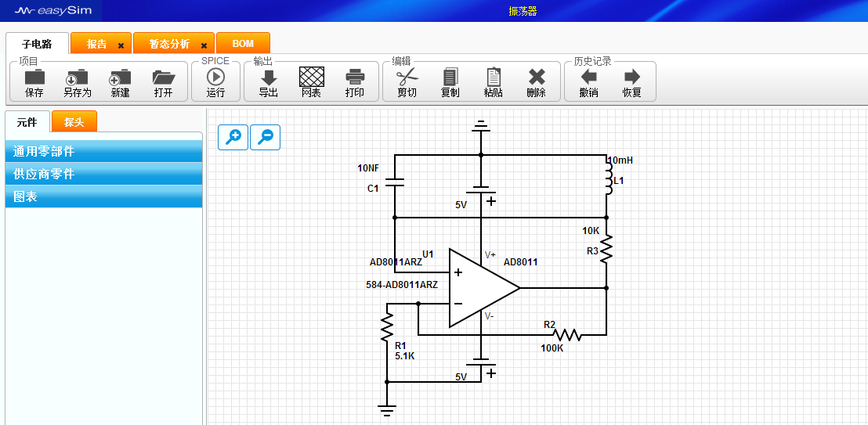Show the netlist via the 网表 icon

(x=312, y=77)
